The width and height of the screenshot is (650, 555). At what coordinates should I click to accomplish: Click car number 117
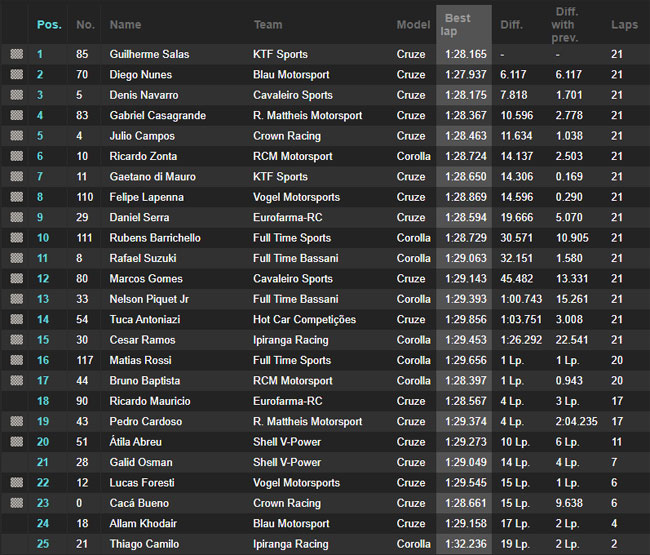coord(85,360)
